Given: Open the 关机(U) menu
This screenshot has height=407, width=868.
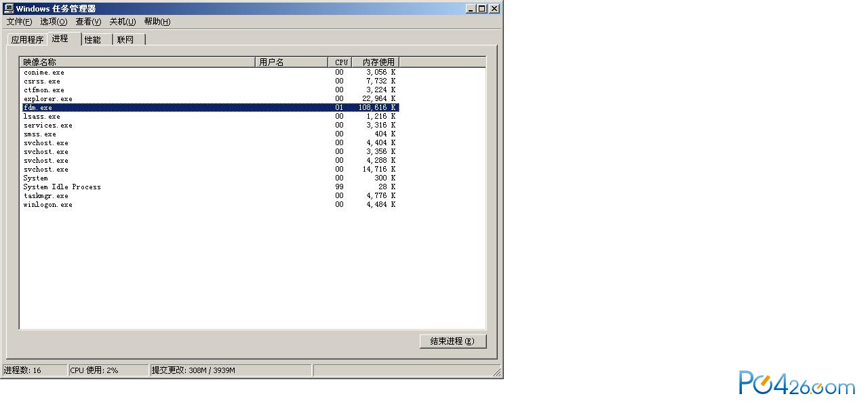Looking at the screenshot, I should 123,22.
